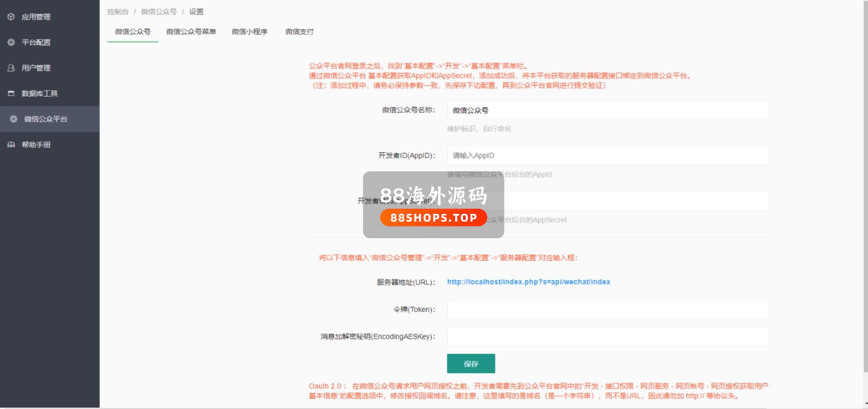Image resolution: width=868 pixels, height=409 pixels.
Task: Click the EncodingAESKey input field
Action: pos(608,337)
